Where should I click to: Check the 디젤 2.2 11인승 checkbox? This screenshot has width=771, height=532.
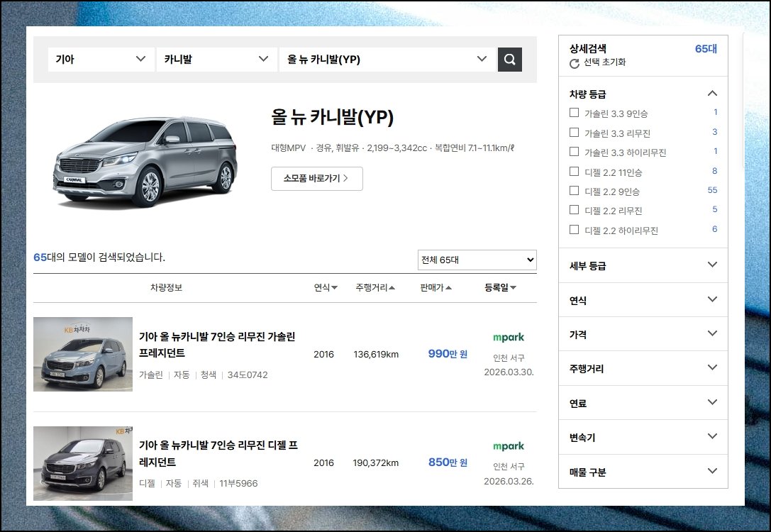pos(574,171)
